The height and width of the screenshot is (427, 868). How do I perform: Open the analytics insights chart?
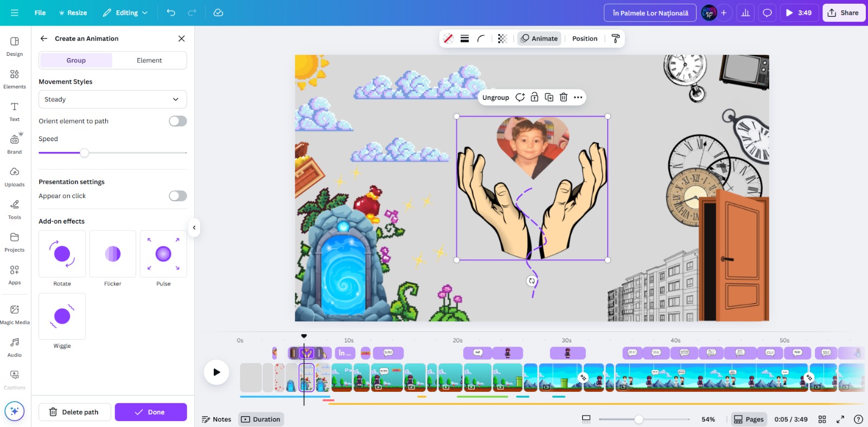[x=745, y=12]
